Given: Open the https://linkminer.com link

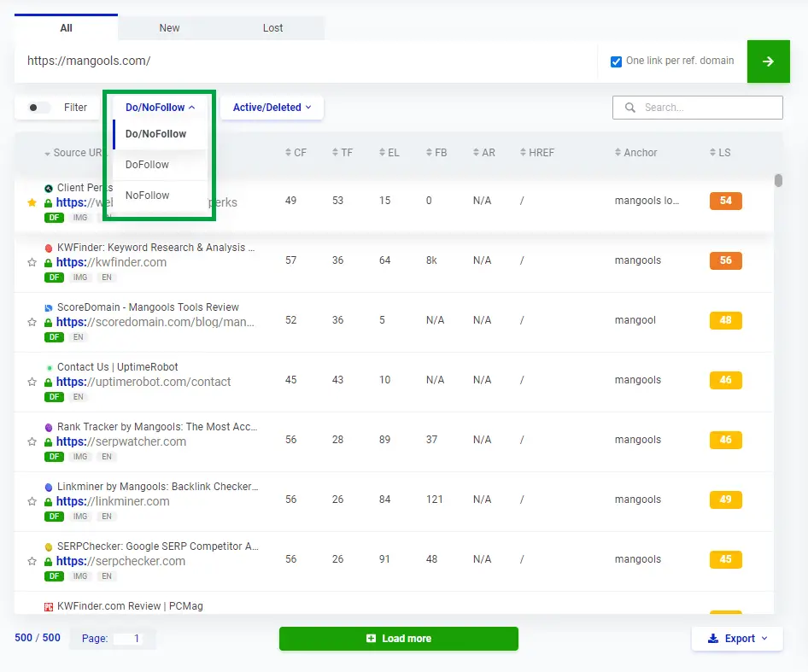Looking at the screenshot, I should tap(113, 501).
